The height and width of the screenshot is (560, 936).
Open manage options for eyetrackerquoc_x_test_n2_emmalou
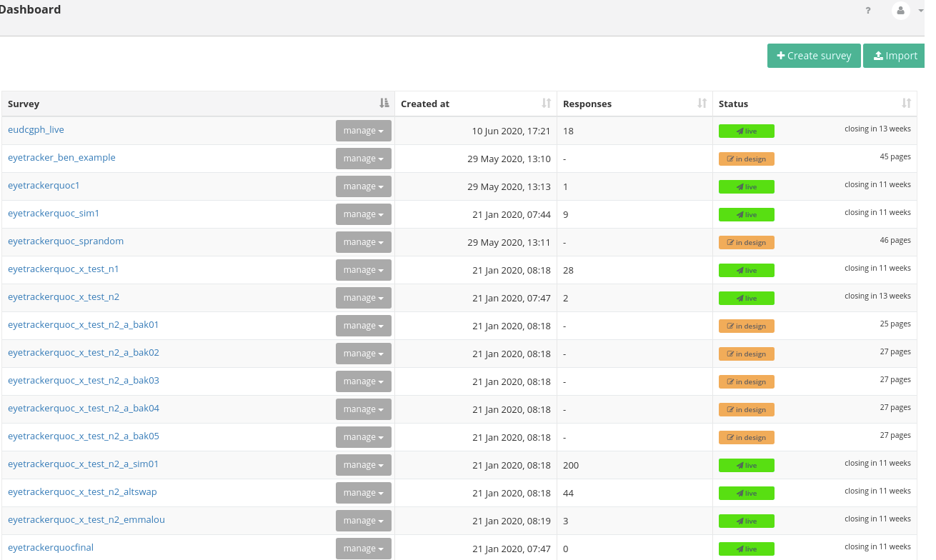[x=363, y=520]
